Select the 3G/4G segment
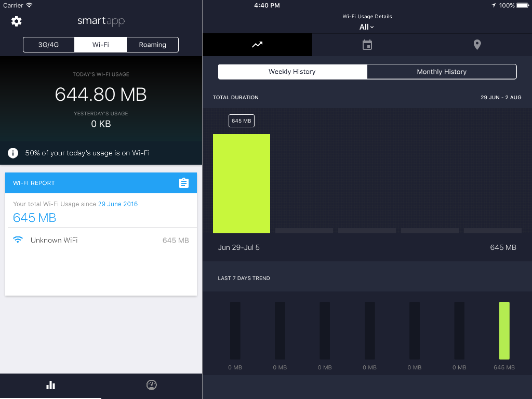This screenshot has width=532, height=399. pos(48,45)
